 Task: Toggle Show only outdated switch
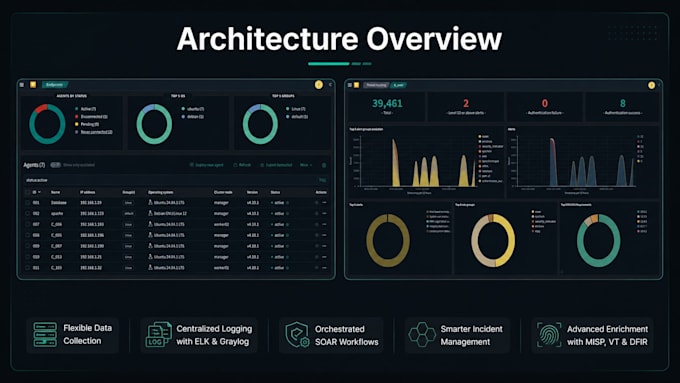pos(56,165)
